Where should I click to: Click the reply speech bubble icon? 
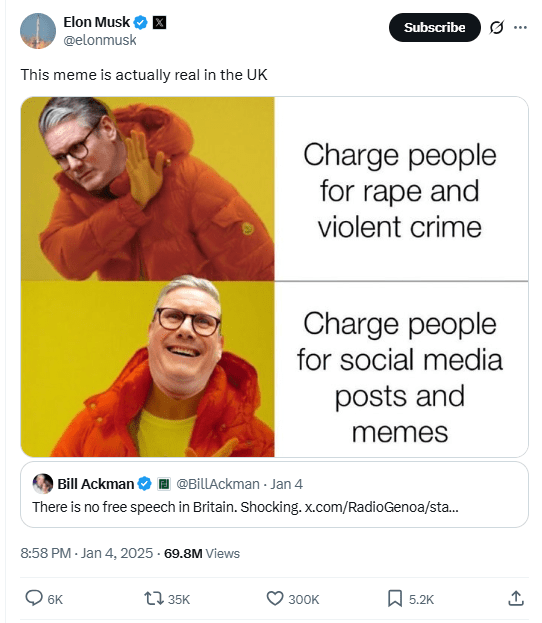34,598
